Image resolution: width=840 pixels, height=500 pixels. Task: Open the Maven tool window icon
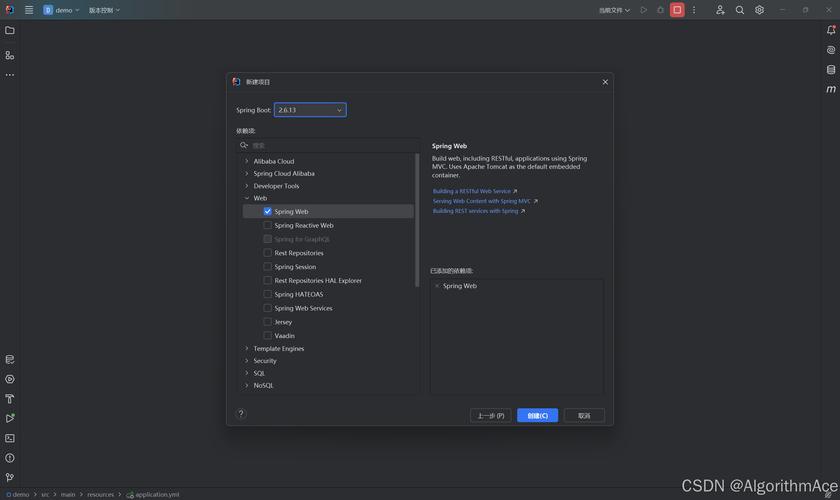click(831, 89)
